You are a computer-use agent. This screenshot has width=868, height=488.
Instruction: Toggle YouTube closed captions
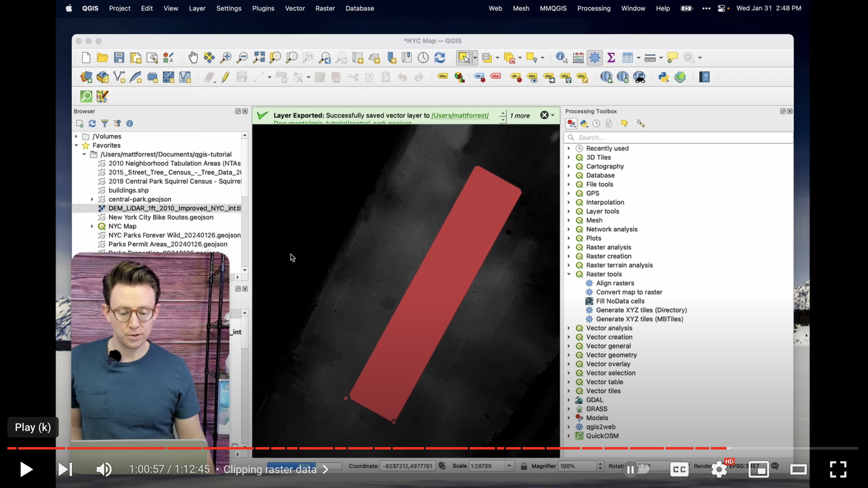[x=679, y=469]
